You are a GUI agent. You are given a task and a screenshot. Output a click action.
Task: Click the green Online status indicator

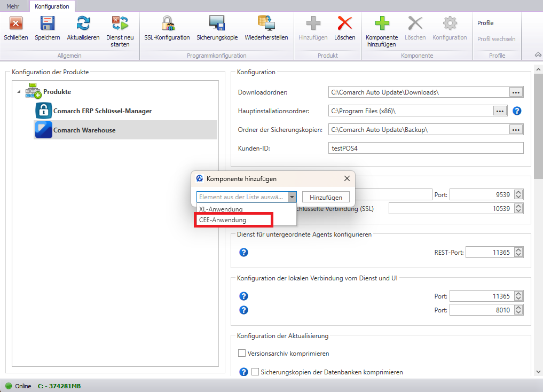(x=9, y=386)
